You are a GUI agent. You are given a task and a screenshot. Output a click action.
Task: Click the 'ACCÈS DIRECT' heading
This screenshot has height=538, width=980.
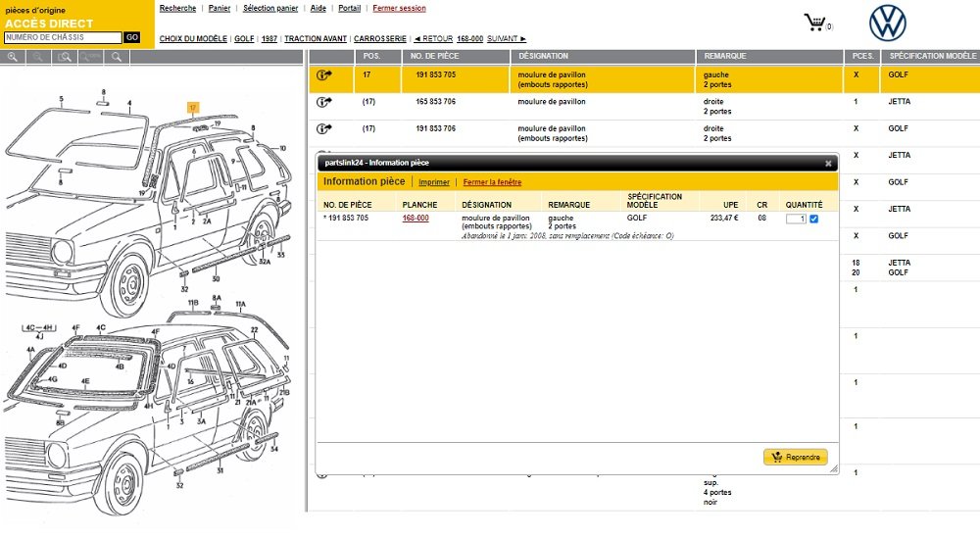[49, 24]
